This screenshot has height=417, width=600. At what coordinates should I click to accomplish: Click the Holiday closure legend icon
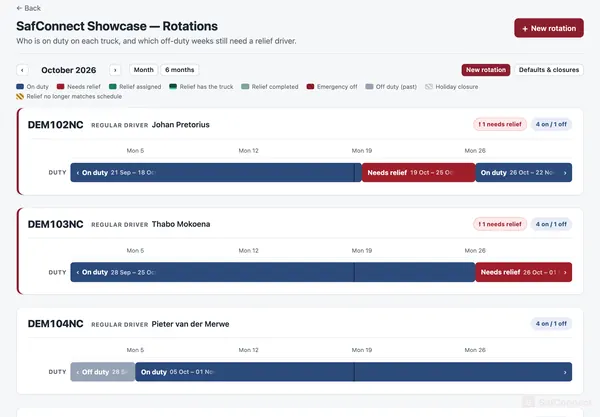(429, 86)
